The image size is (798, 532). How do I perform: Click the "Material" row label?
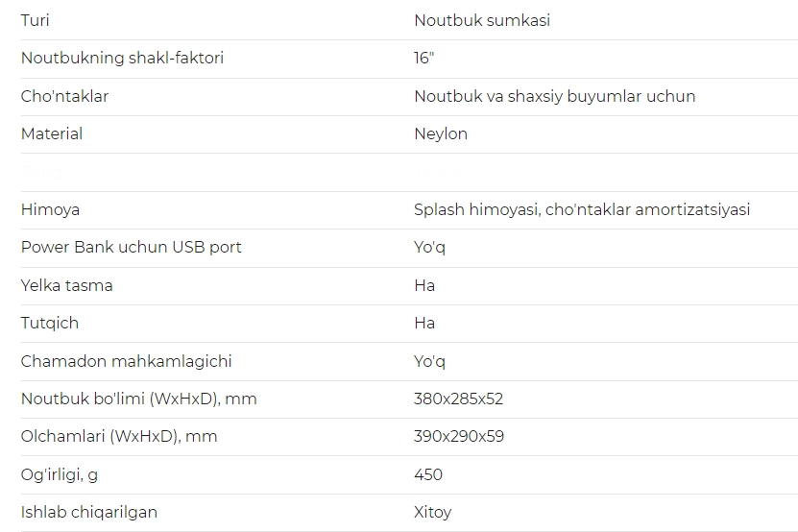click(52, 133)
